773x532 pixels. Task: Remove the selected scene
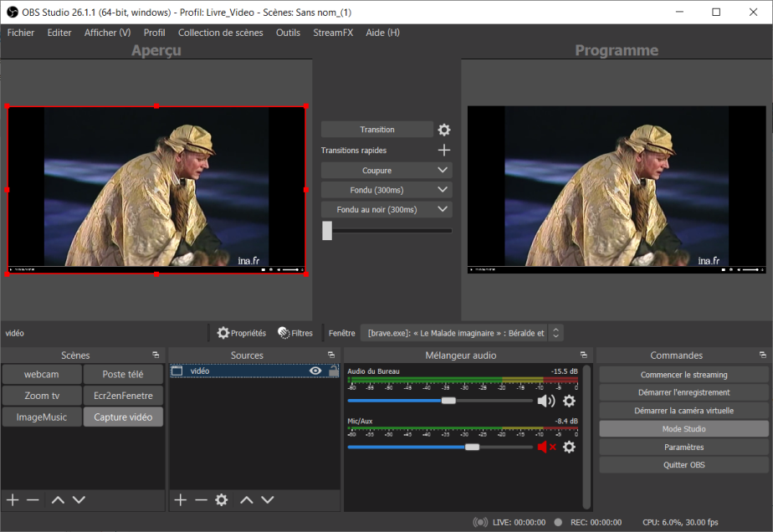[33, 500]
